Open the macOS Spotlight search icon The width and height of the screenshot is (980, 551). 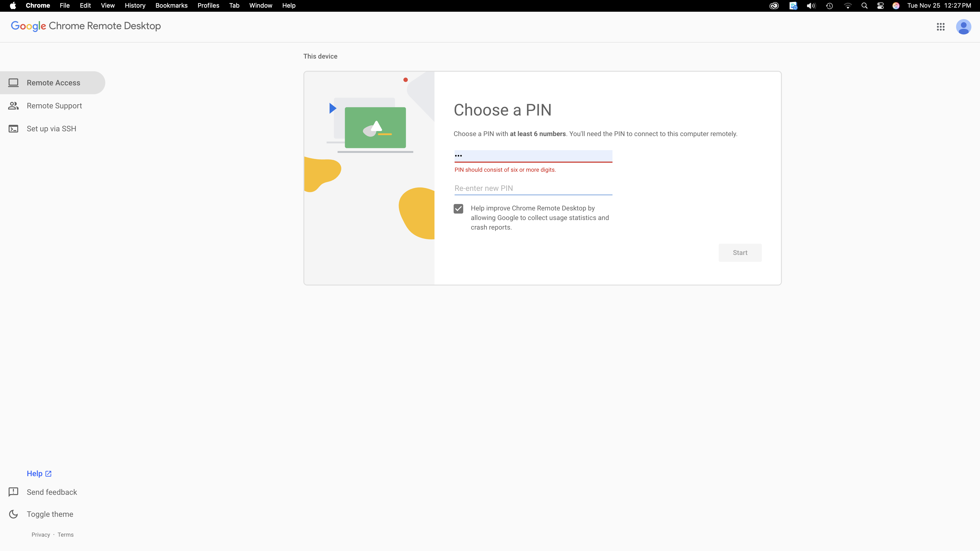864,6
